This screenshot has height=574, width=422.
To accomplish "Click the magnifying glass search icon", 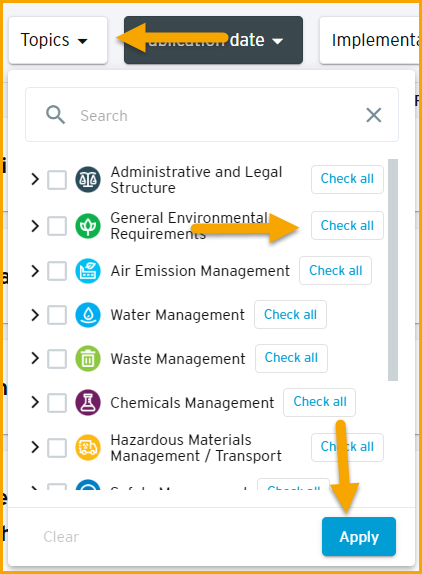I will pos(55,115).
